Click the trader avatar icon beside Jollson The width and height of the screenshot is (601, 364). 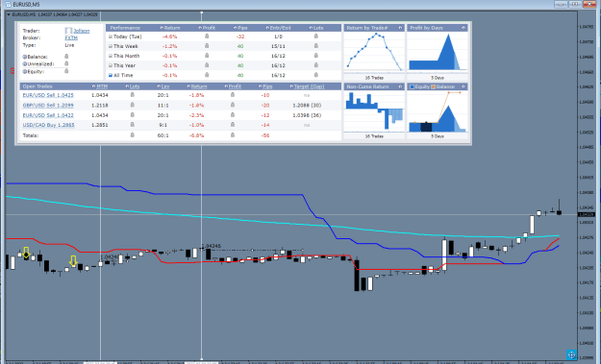coord(68,31)
